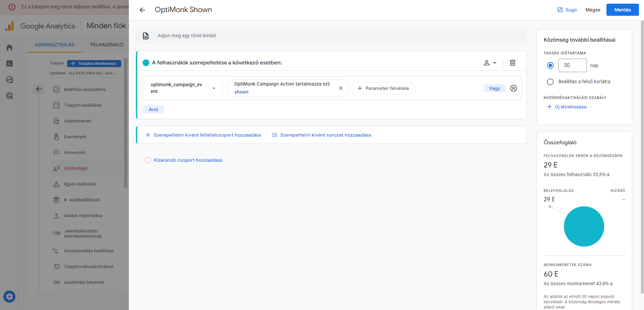Open the optimonk_campaign_event event dropdown
The width and height of the screenshot is (644, 310).
tap(183, 88)
